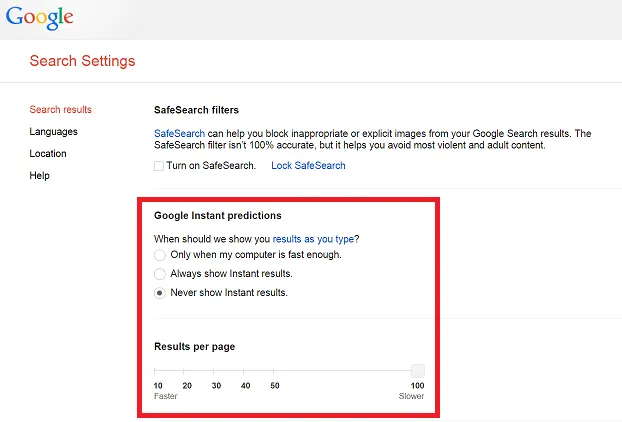
Task: Click the Turn on SafeSearch label text
Action: pos(211,165)
